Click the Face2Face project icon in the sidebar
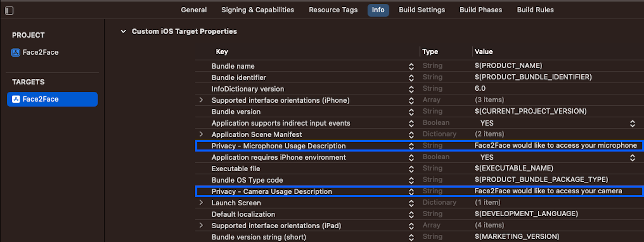The image size is (644, 242). [x=16, y=52]
